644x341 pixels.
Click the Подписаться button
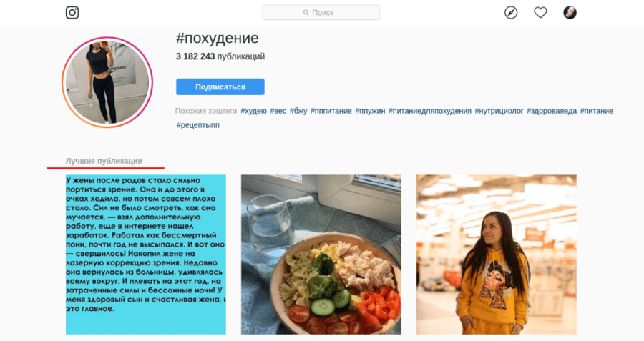pos(220,87)
